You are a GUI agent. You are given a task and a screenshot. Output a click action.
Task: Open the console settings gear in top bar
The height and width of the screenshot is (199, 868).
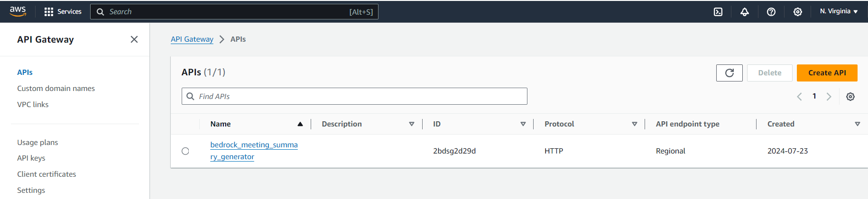798,12
